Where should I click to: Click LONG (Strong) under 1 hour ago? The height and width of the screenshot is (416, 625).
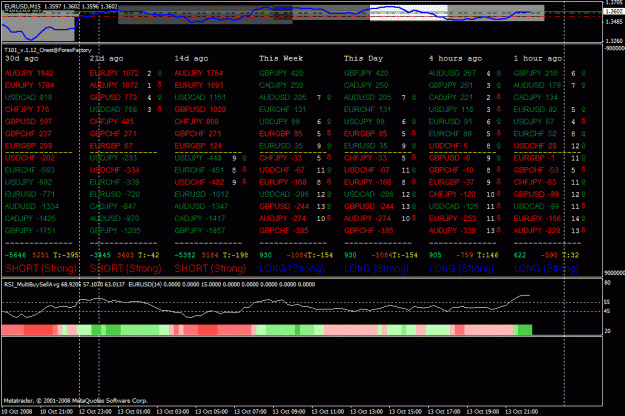(x=546, y=269)
